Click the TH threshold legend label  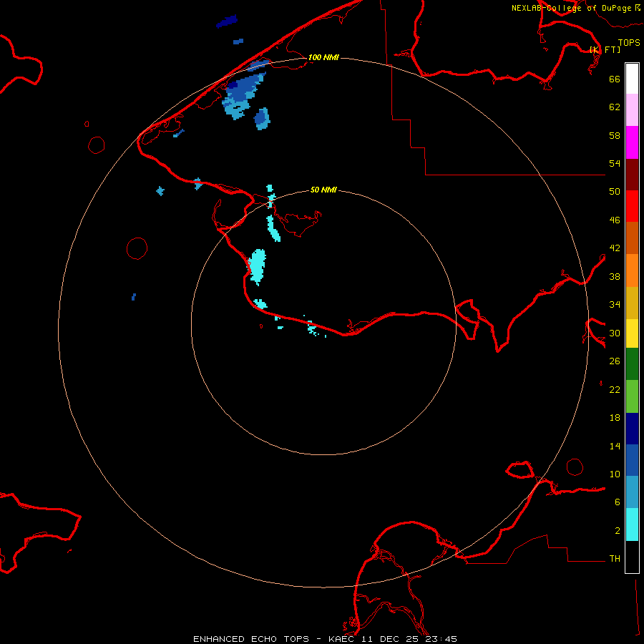(x=615, y=559)
